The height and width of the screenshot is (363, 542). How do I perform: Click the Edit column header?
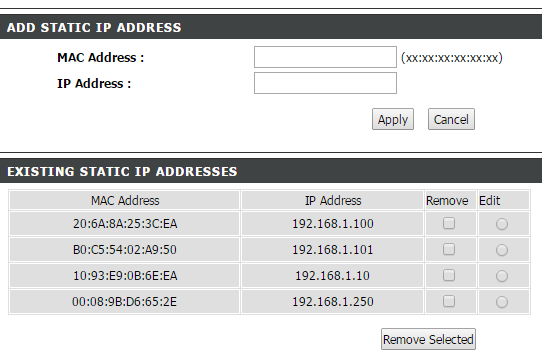pyautogui.click(x=489, y=201)
